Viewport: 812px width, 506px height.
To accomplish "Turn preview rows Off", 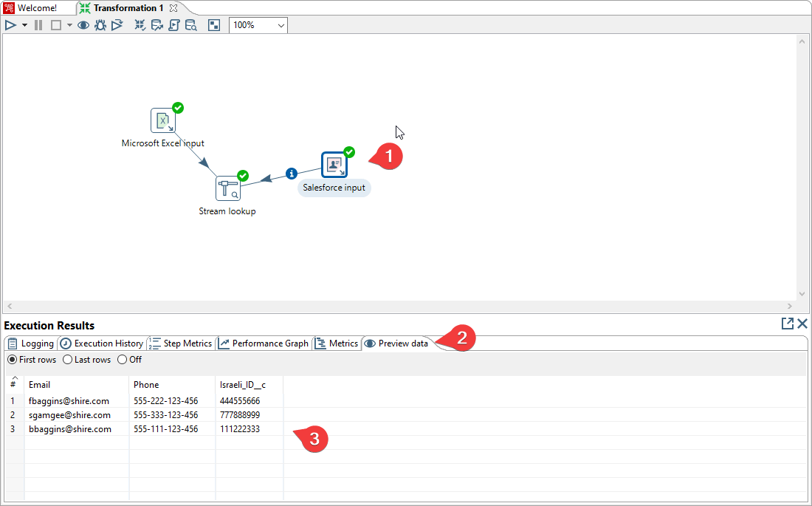I will pos(120,360).
